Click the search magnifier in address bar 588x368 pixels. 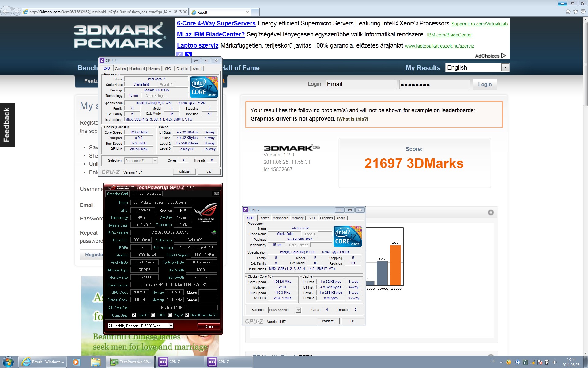coord(165,12)
